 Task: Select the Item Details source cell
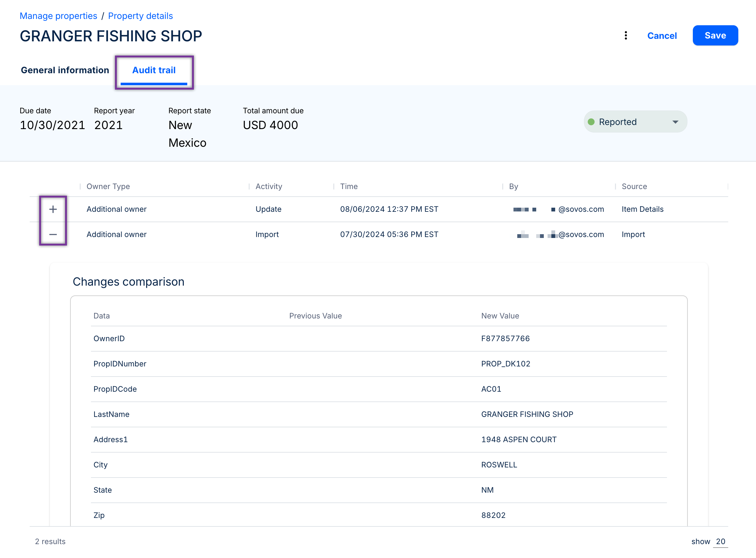(642, 209)
